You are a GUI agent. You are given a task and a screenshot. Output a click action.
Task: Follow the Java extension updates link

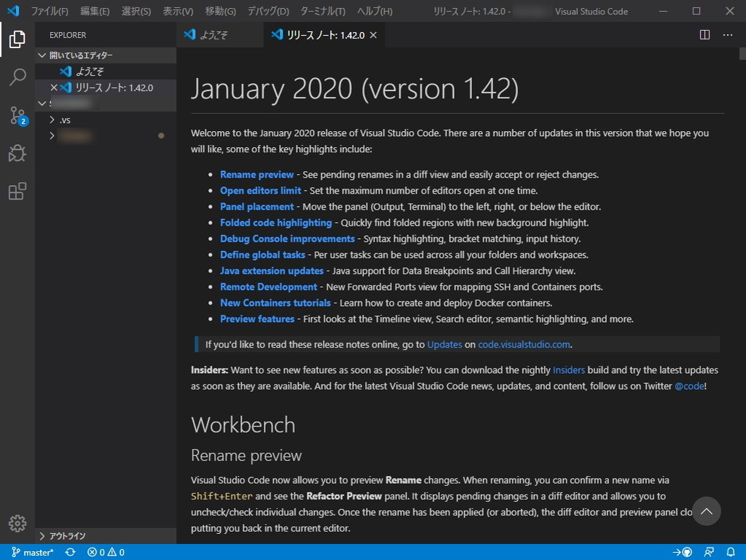(272, 271)
